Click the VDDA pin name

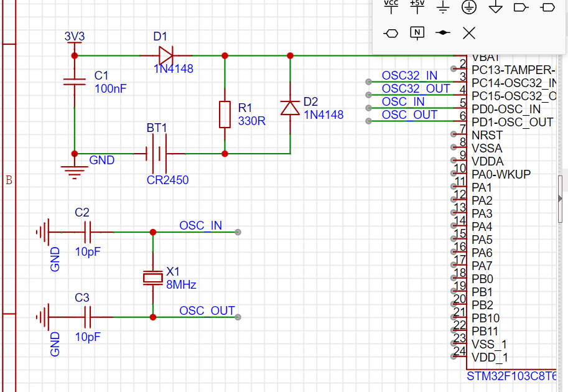(488, 161)
